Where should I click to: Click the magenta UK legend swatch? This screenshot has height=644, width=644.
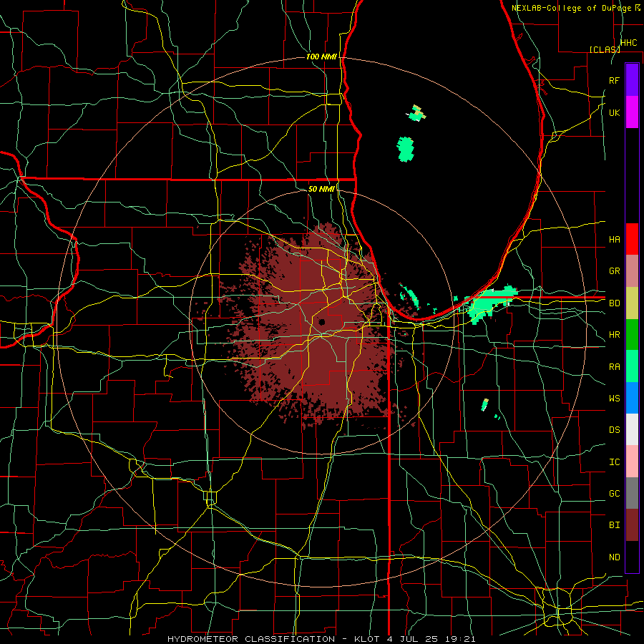632,112
